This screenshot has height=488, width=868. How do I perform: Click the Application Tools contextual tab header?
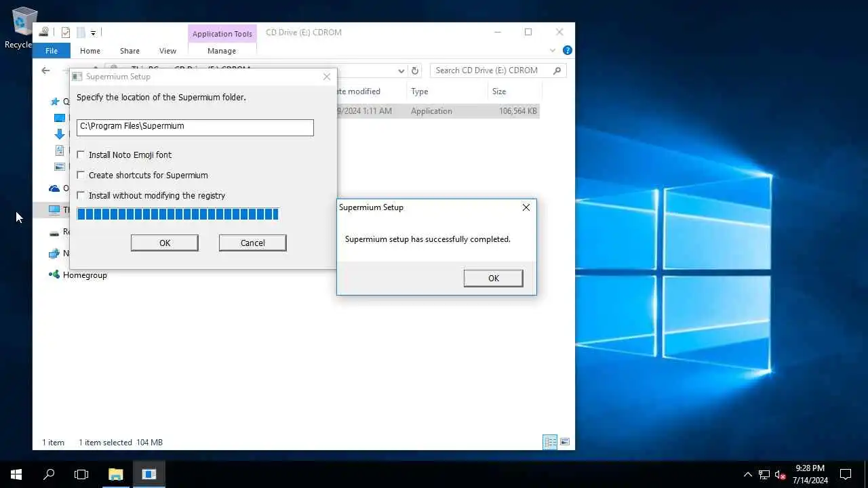222,34
